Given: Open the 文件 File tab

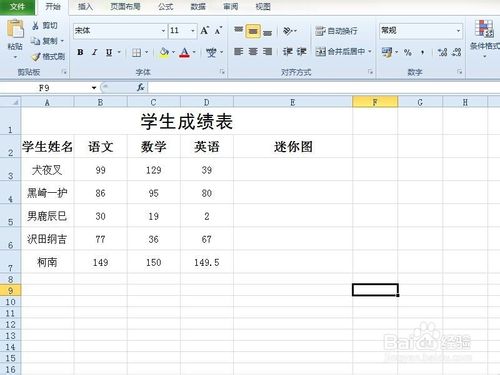Looking at the screenshot, I should [17, 7].
